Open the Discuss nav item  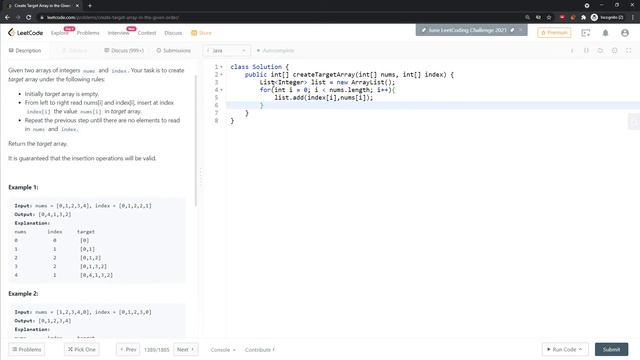pyautogui.click(x=173, y=33)
